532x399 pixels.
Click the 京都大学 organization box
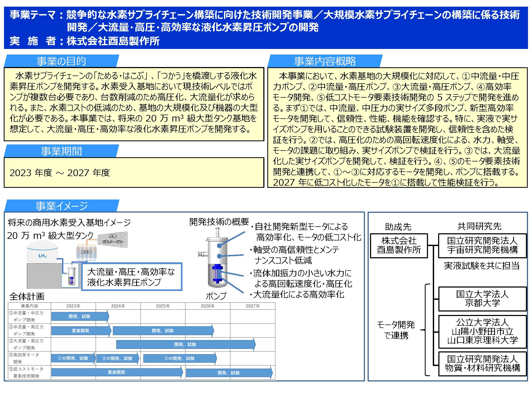tap(482, 299)
